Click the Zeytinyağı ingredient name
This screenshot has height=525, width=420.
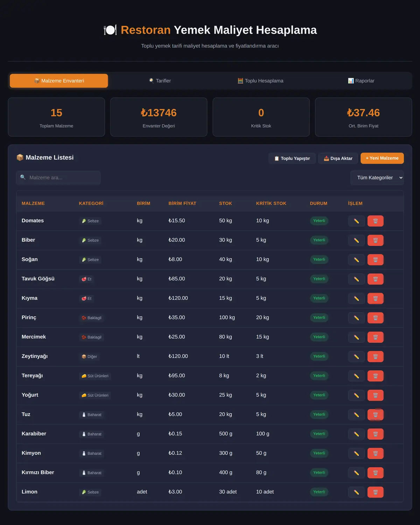tap(35, 357)
